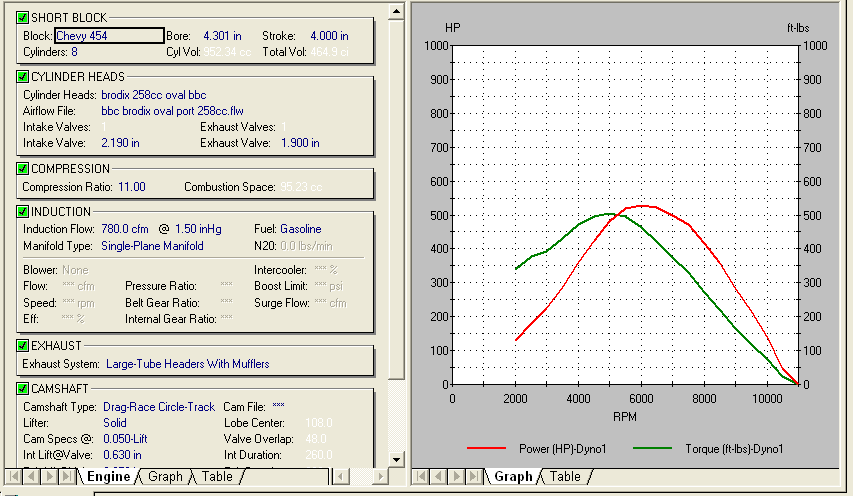853x496 pixels.
Task: Click next-tab arrow in engine pane
Action: point(49,477)
